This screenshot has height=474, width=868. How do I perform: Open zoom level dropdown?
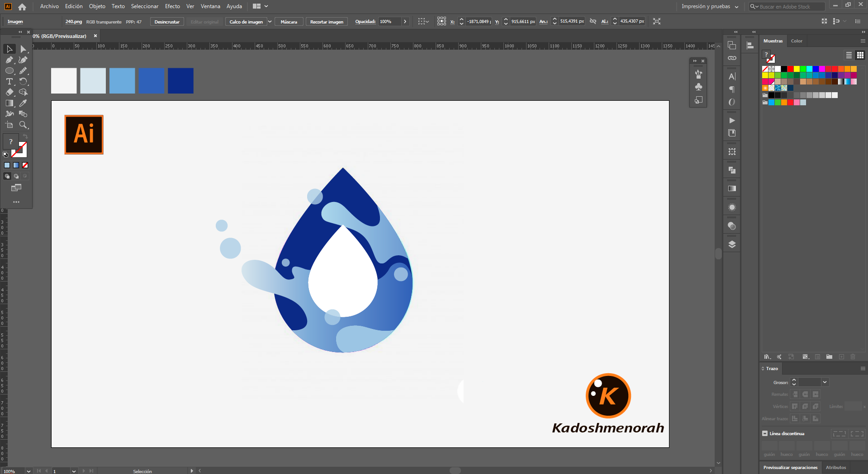28,471
